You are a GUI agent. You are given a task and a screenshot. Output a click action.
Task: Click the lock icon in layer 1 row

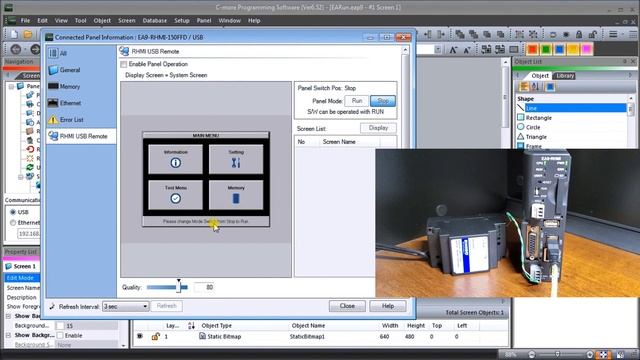(155, 336)
